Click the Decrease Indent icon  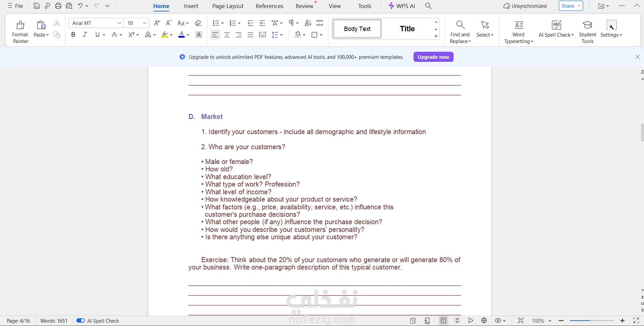pyautogui.click(x=250, y=23)
